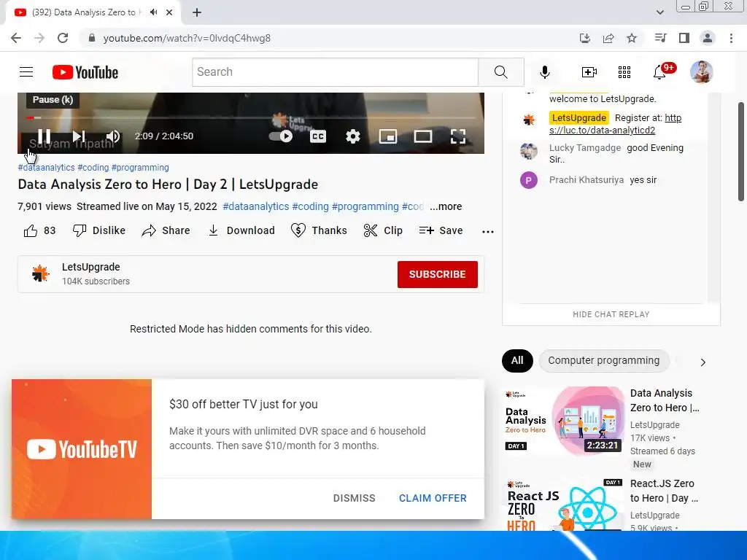This screenshot has width=747, height=560.
Task: Open Data Analysis Day 1 thumbnail
Action: click(564, 421)
